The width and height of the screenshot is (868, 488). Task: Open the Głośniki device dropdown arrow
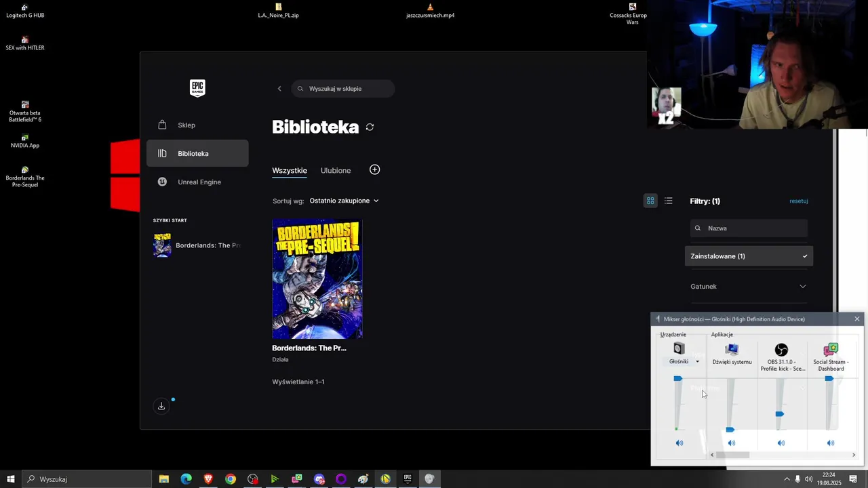pos(697,362)
